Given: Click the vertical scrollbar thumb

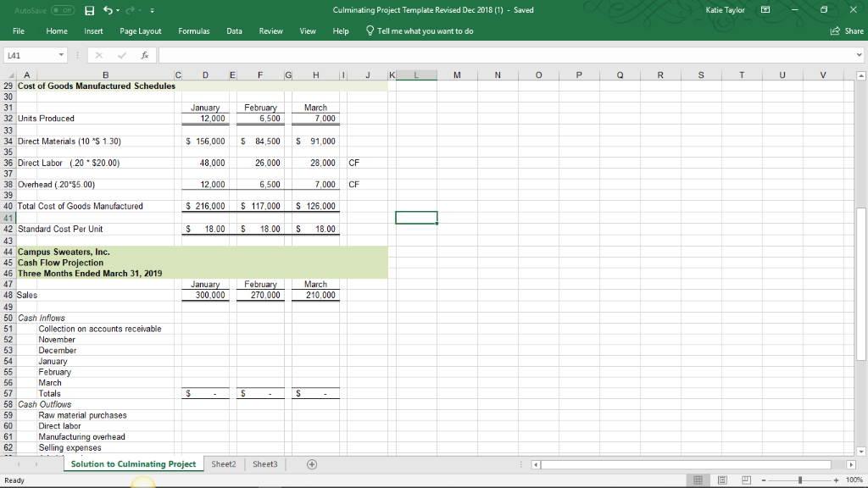Looking at the screenshot, I should pyautogui.click(x=861, y=284).
